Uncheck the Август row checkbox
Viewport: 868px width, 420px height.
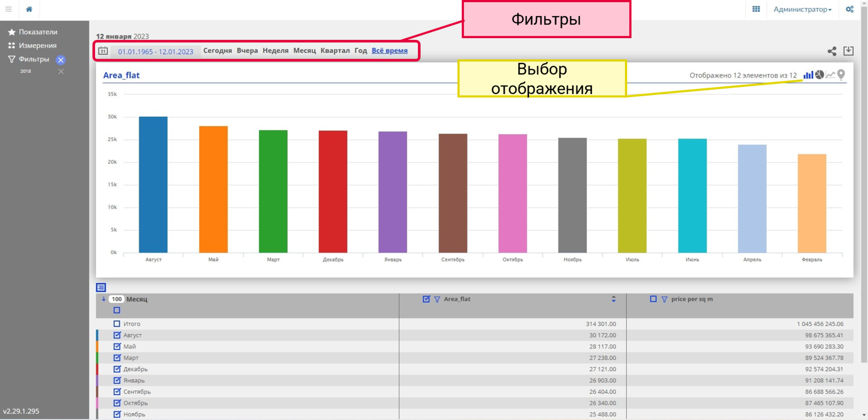117,335
